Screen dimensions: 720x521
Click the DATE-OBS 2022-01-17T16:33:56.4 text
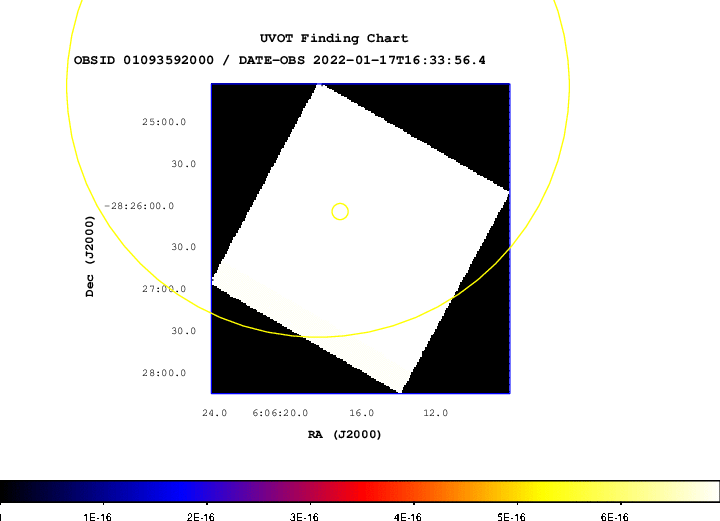pyautogui.click(x=362, y=60)
